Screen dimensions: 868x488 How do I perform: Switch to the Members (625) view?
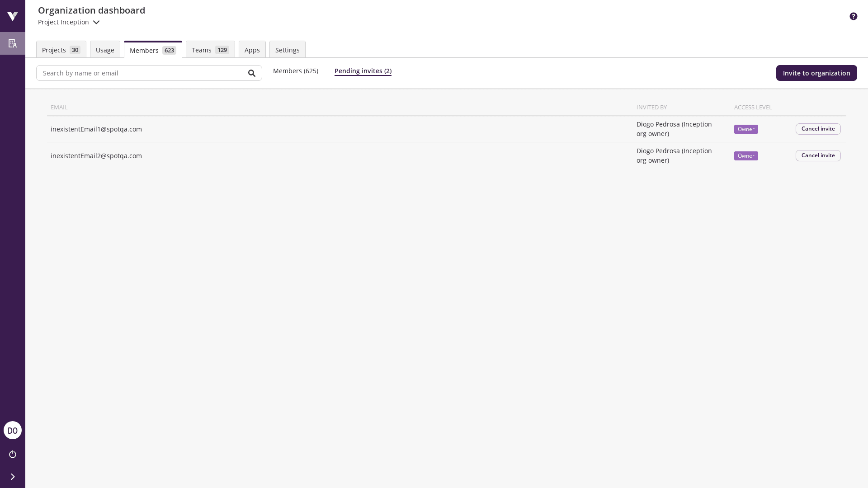[295, 70]
